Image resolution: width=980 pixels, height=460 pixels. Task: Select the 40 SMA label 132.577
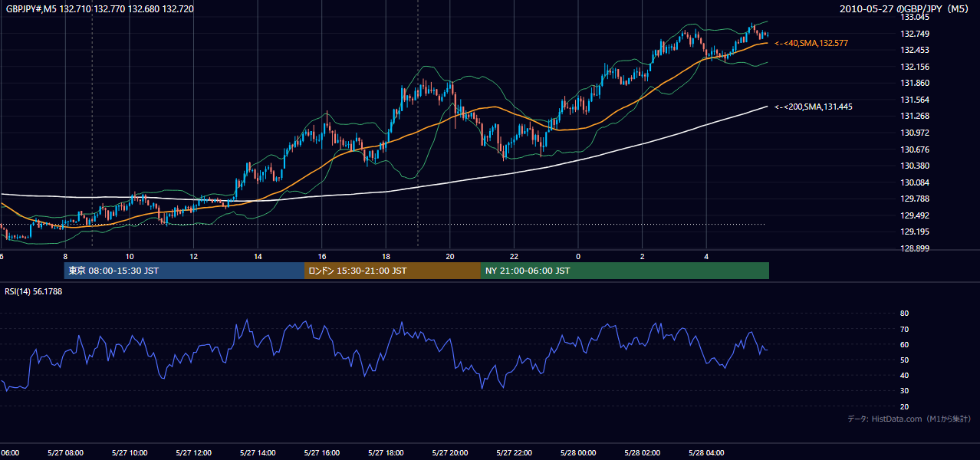813,44
